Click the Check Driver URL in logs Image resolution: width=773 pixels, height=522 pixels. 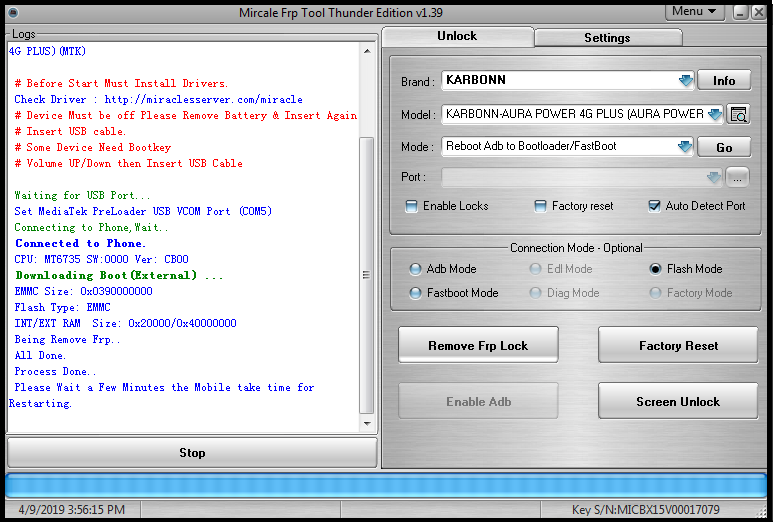(x=204, y=99)
